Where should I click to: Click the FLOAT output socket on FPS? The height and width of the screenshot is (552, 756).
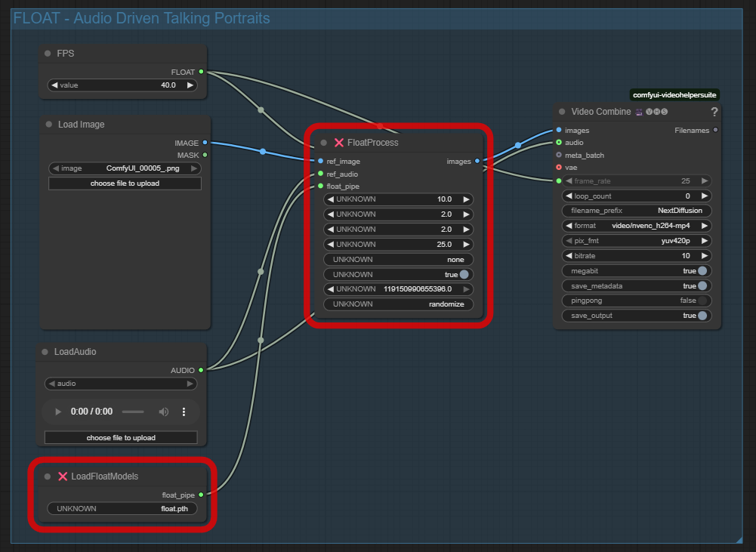click(x=201, y=72)
